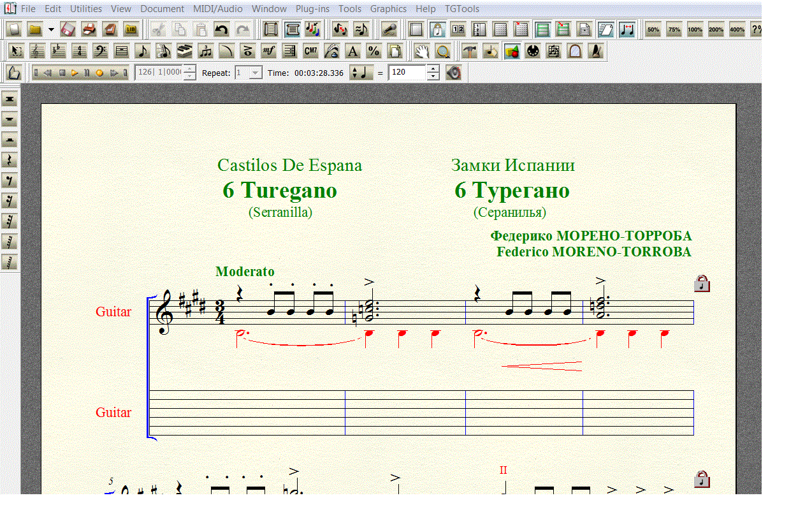Open the Repeat count combo box
Screen dimensions: 812x521
[249, 73]
